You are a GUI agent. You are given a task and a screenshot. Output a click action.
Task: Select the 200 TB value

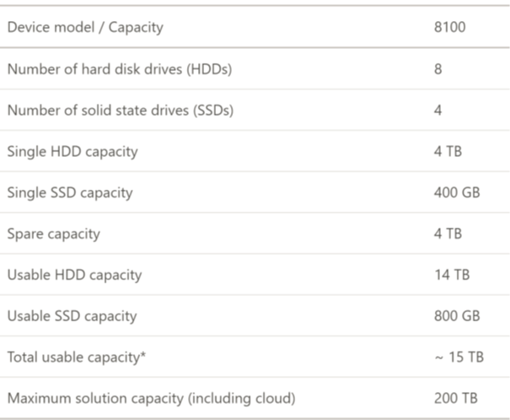(x=456, y=398)
